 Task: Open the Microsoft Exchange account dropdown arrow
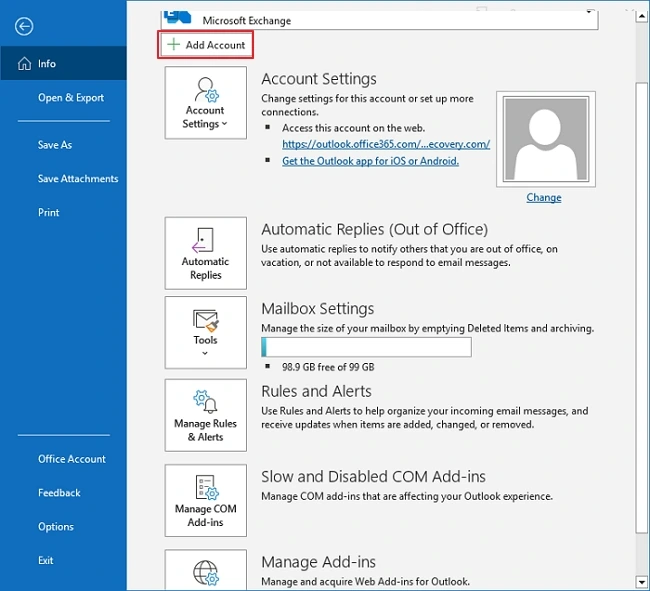pyautogui.click(x=589, y=12)
